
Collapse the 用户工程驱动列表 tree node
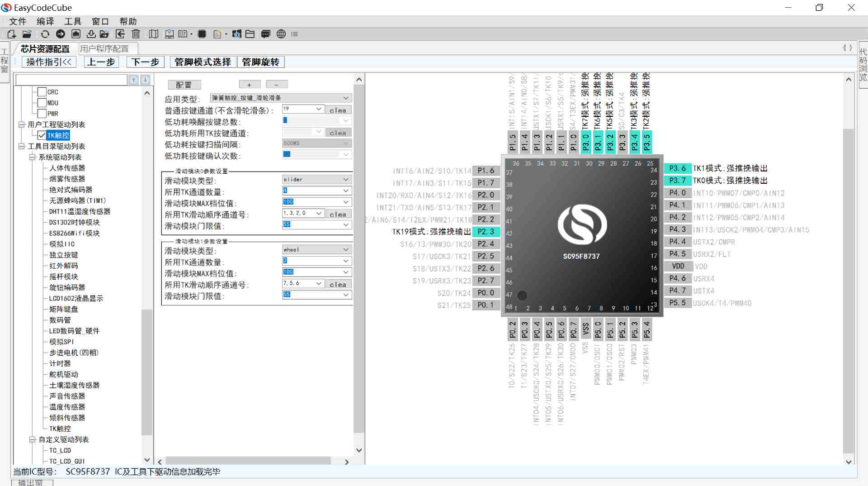tap(21, 124)
